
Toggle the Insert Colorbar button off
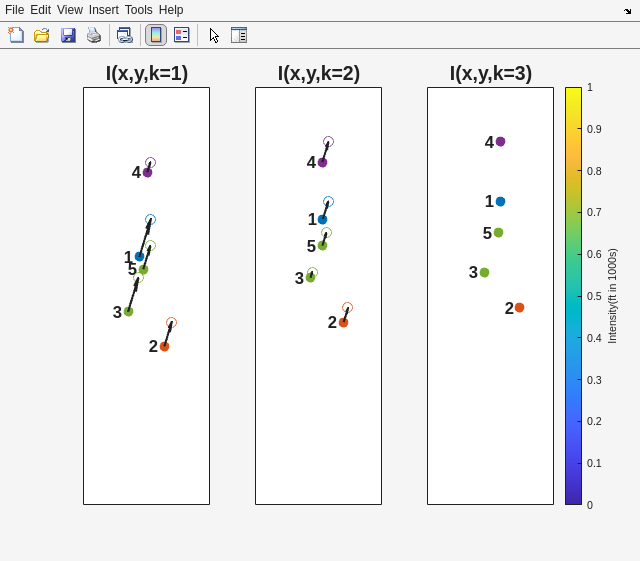click(x=156, y=35)
